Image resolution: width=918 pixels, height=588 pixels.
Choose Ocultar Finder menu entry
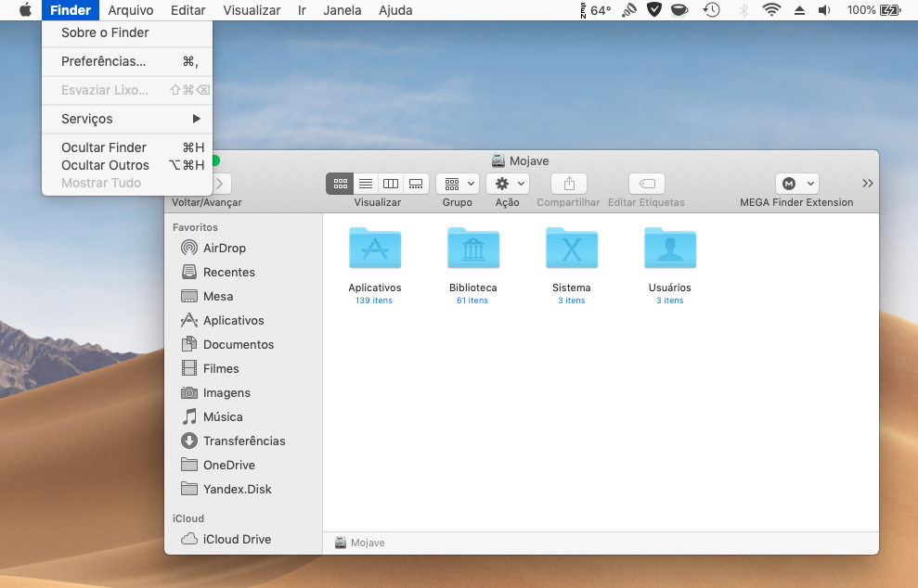[x=127, y=147]
